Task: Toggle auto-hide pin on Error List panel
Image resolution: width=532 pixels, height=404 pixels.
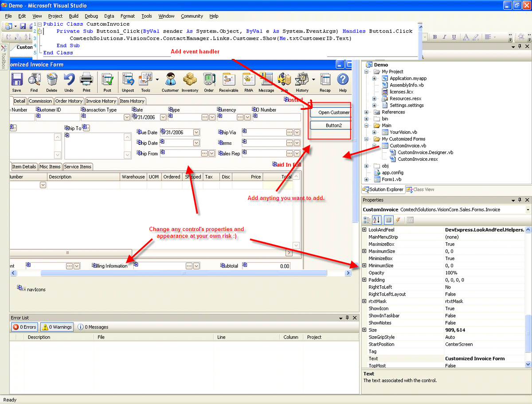Action: pyautogui.click(x=347, y=318)
